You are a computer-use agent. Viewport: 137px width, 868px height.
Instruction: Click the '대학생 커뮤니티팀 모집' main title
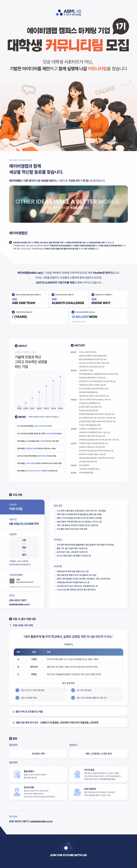[68, 46]
